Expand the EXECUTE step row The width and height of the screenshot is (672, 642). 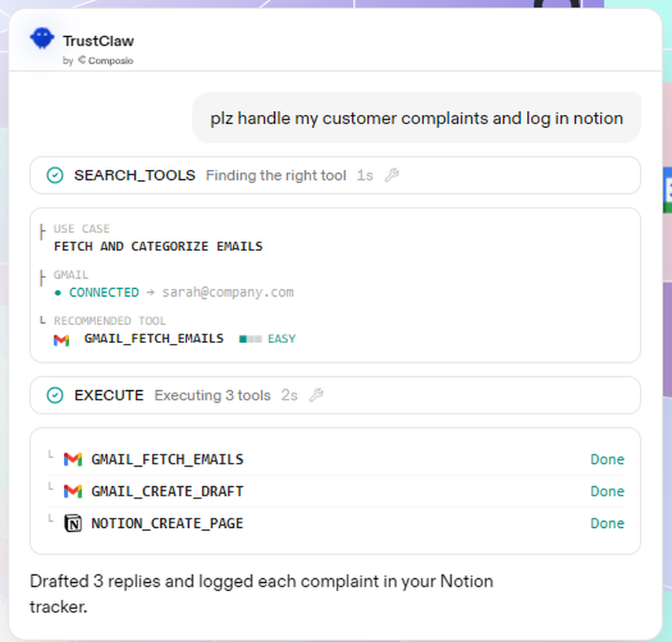coord(335,396)
